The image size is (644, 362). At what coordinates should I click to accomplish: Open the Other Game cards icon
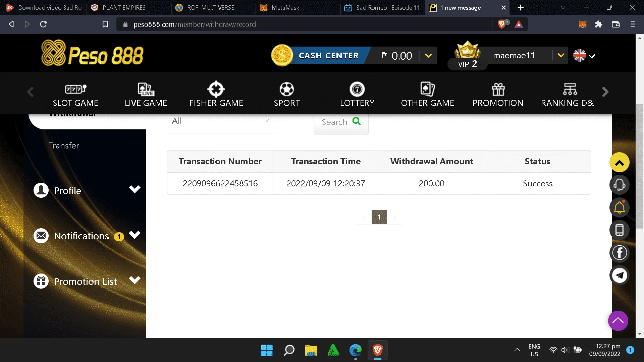428,89
